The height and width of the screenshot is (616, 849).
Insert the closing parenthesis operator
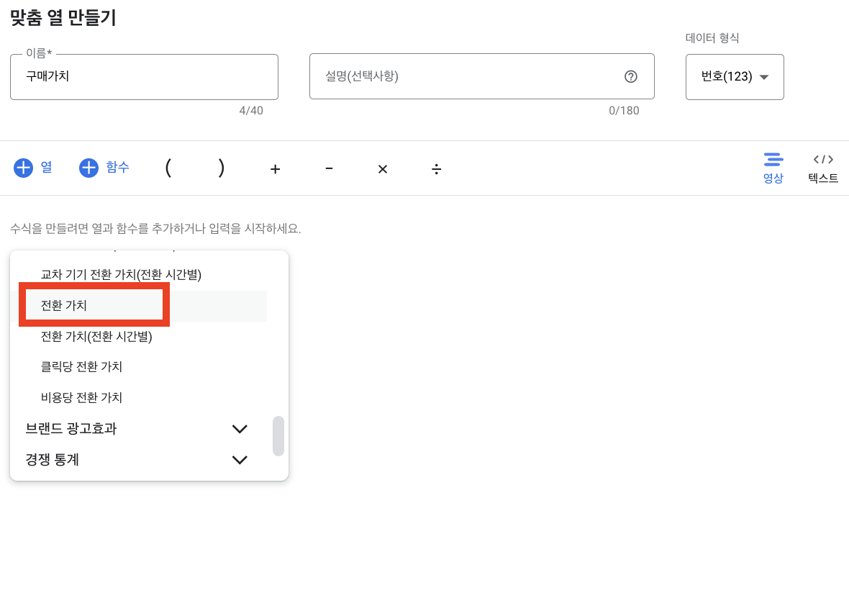click(222, 168)
